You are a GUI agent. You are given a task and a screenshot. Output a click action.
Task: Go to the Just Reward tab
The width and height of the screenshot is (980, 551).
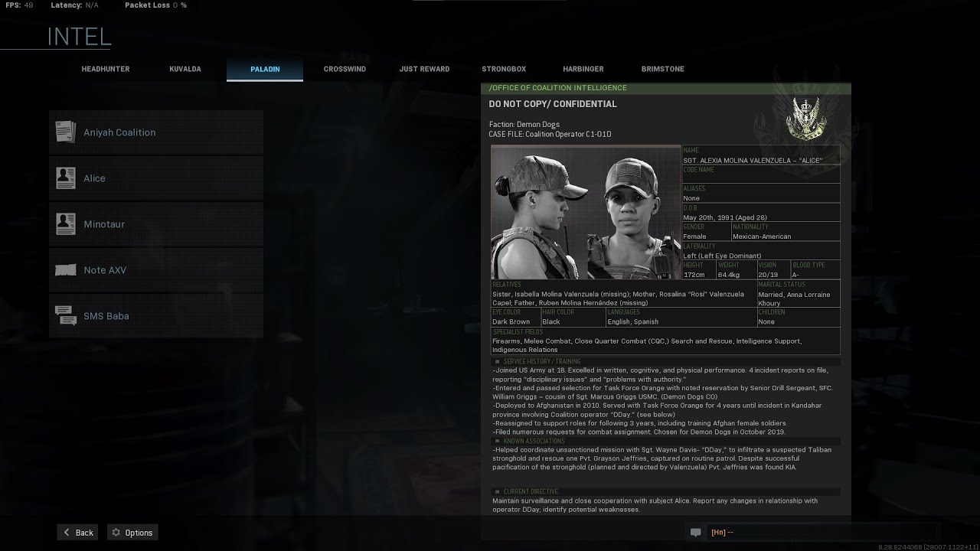[424, 69]
